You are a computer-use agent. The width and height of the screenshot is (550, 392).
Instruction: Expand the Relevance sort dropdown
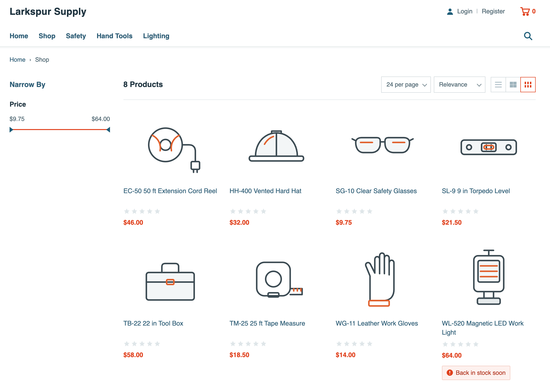pyautogui.click(x=459, y=85)
